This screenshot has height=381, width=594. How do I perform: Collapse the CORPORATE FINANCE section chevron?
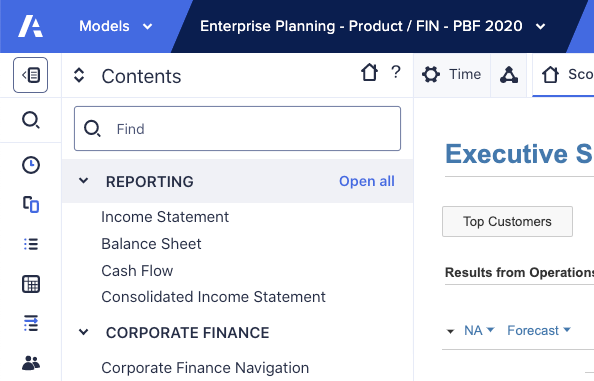(x=83, y=332)
